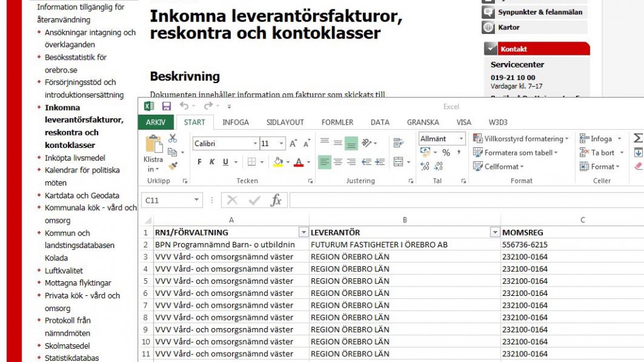The height and width of the screenshot is (362, 644).
Task: Decrease the cell indent
Action: click(x=367, y=162)
